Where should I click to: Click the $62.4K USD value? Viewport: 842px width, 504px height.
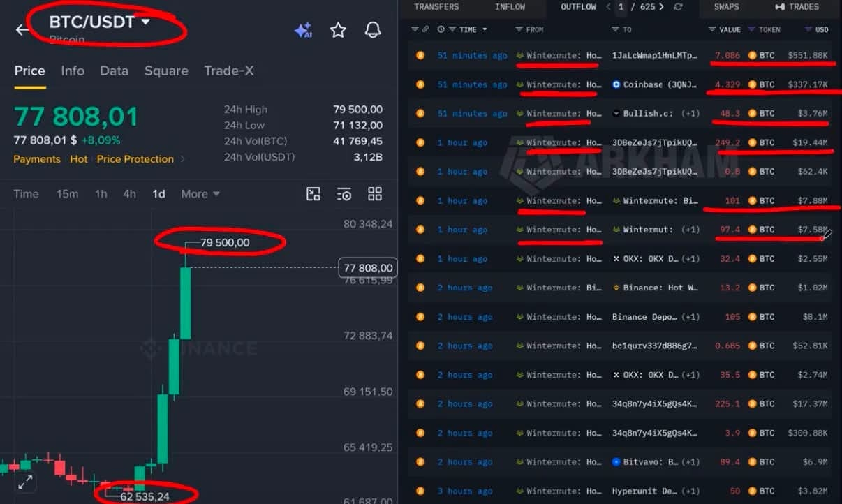813,171
